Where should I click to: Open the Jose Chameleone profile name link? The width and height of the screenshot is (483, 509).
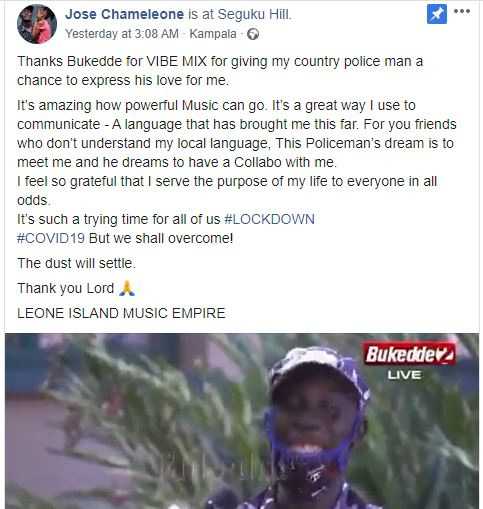point(124,14)
